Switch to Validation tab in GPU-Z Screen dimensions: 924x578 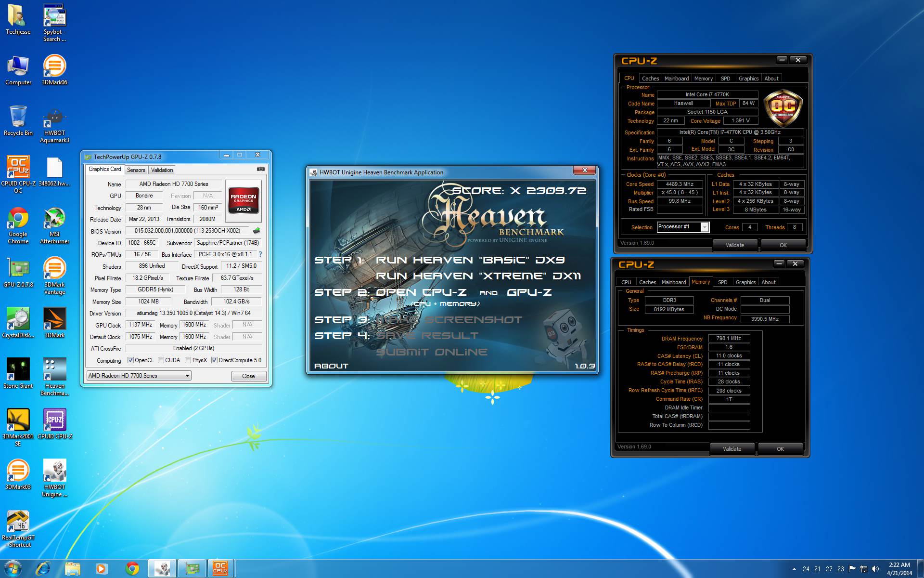(x=162, y=170)
